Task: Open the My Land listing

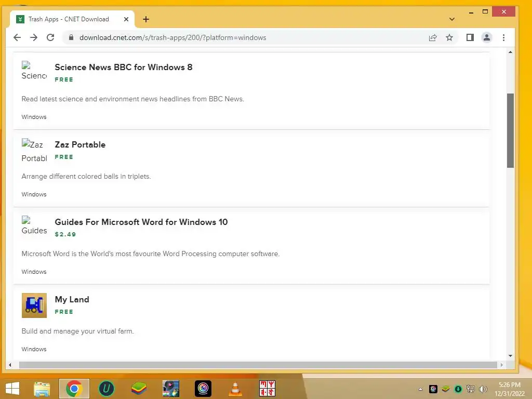Action: point(72,299)
